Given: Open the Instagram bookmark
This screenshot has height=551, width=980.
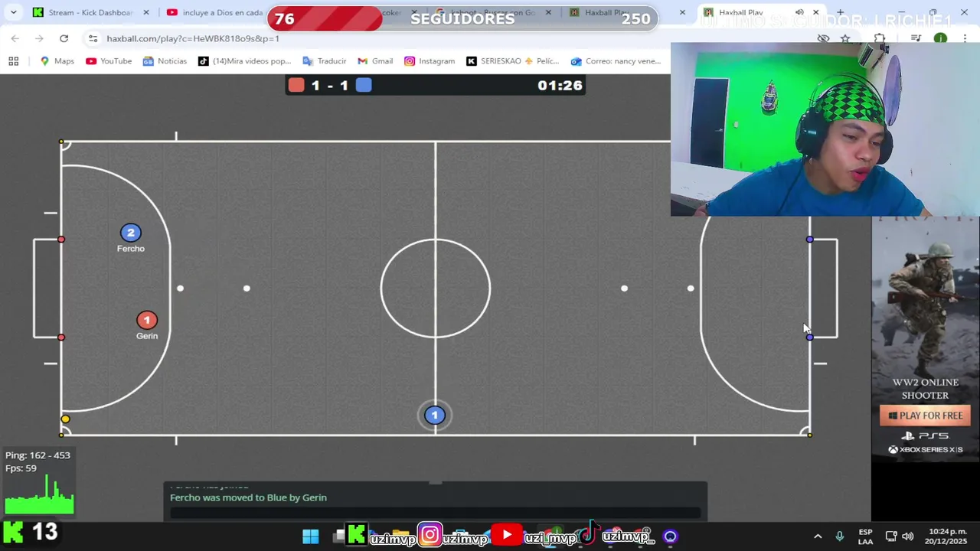Looking at the screenshot, I should point(430,61).
